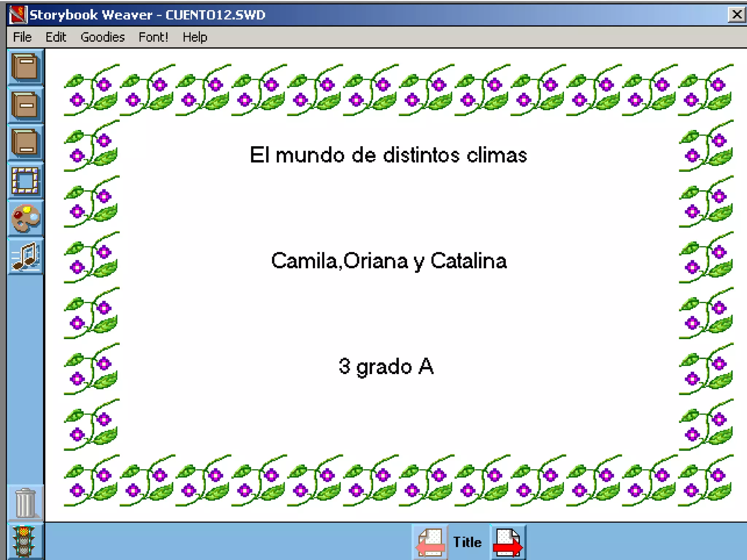Image resolution: width=747 pixels, height=560 pixels.
Task: Close the Storybook Weaver window
Action: pos(736,15)
